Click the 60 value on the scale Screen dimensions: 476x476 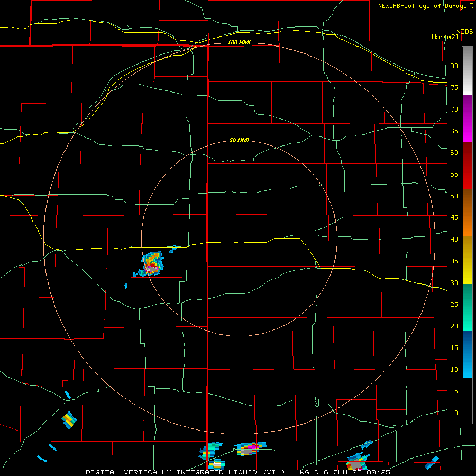(x=454, y=152)
